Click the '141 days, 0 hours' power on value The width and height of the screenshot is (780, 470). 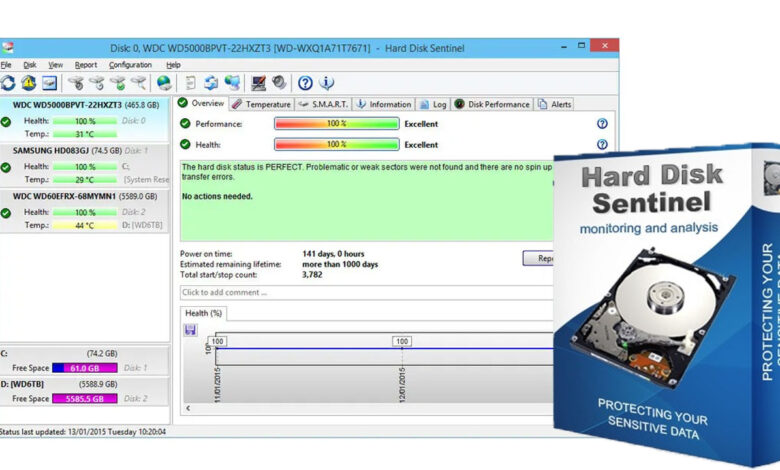click(333, 254)
